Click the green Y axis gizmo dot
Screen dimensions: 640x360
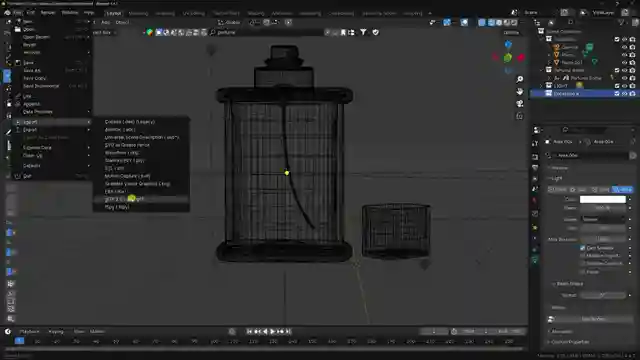click(x=508, y=58)
